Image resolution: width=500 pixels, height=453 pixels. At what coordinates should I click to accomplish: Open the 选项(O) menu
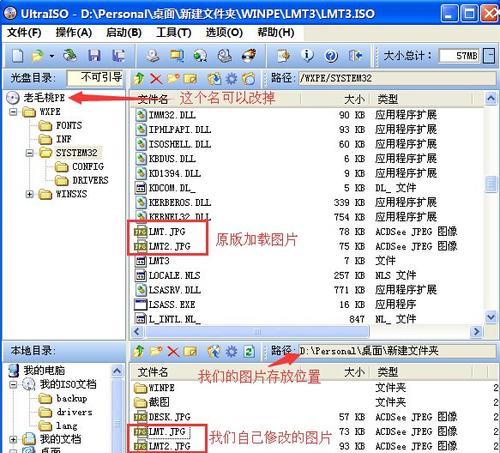click(224, 32)
